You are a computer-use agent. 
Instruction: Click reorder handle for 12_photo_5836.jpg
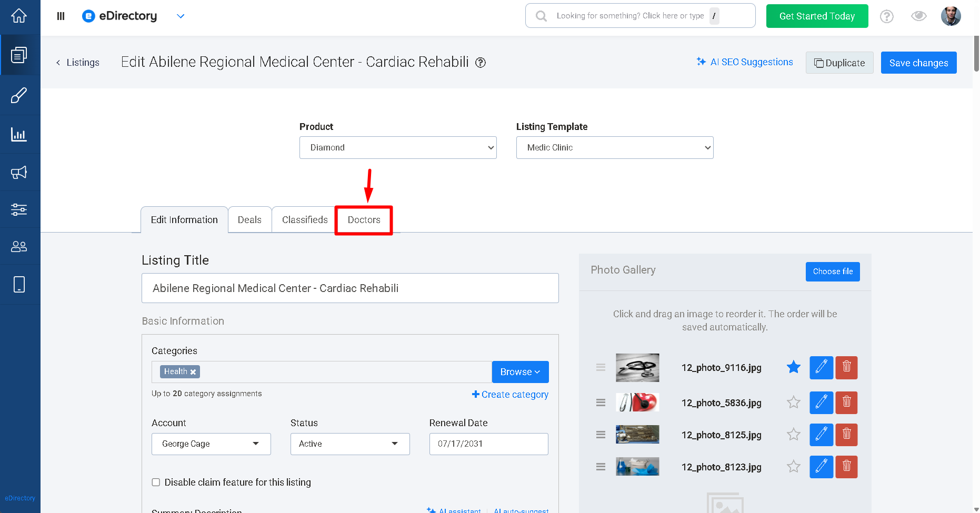[x=601, y=403]
